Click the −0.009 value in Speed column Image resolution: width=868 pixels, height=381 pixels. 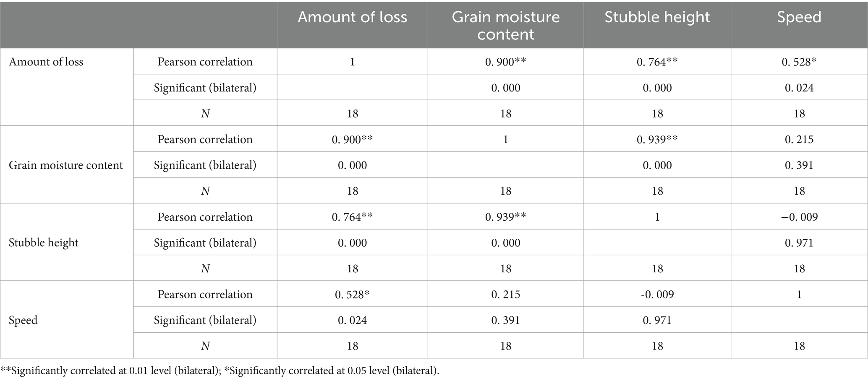pos(799,217)
